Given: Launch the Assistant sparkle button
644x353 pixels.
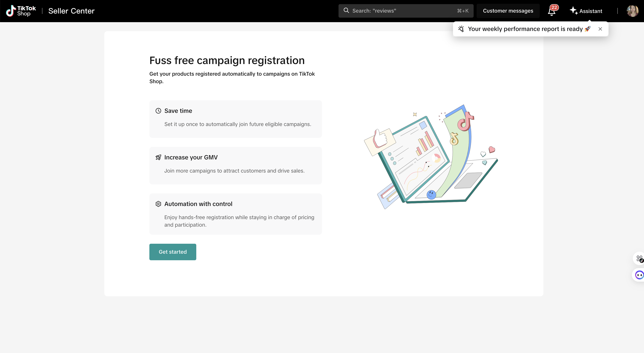Looking at the screenshot, I should 586,11.
